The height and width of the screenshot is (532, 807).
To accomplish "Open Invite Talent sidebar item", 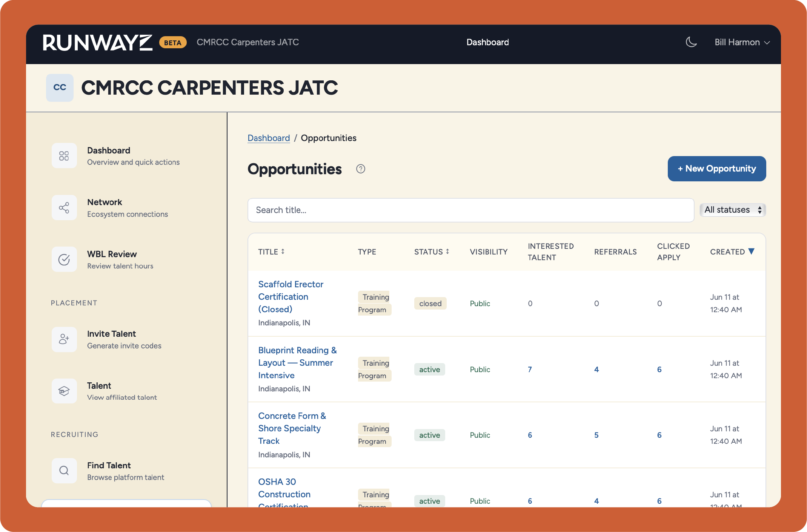I will 126,339.
